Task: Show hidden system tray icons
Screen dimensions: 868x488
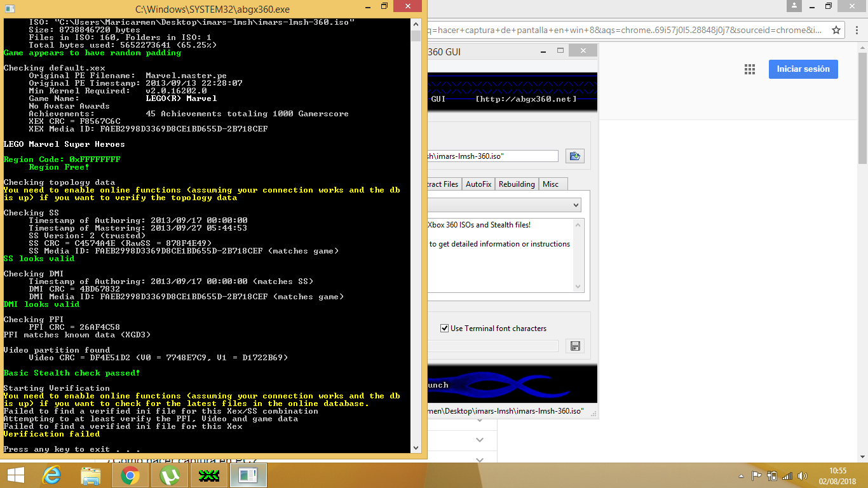Action: pyautogui.click(x=742, y=476)
